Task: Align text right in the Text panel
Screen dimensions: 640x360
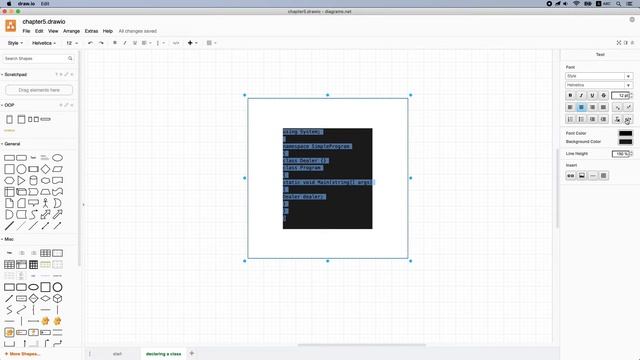Action: [592, 107]
